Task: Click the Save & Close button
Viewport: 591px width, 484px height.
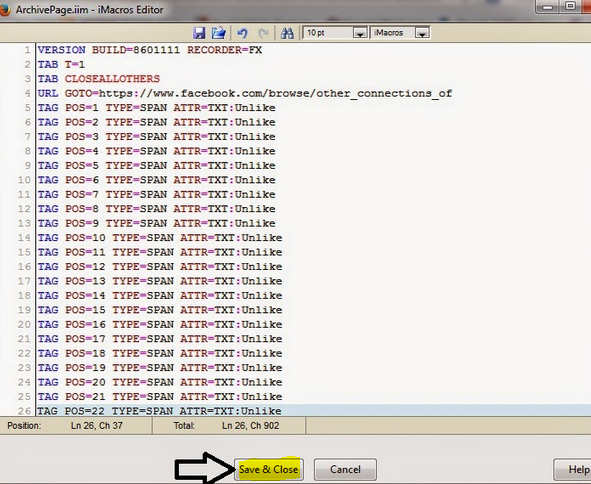Action: pyautogui.click(x=268, y=469)
